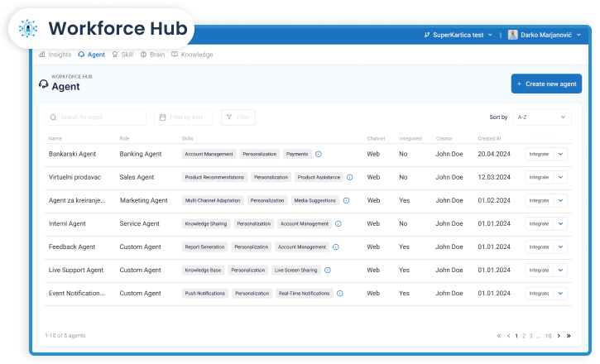Click the info icon in Live Support Agent row
The width and height of the screenshot is (600, 364).
(x=328, y=270)
